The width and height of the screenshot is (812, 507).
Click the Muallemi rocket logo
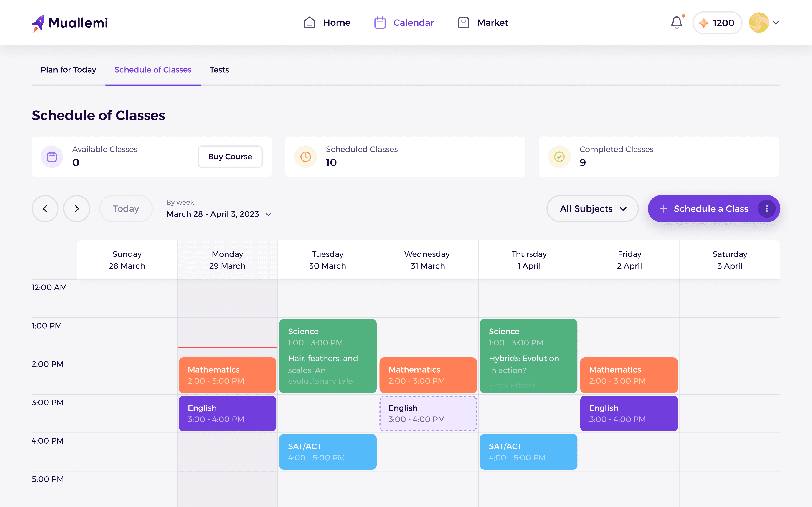pos(38,23)
